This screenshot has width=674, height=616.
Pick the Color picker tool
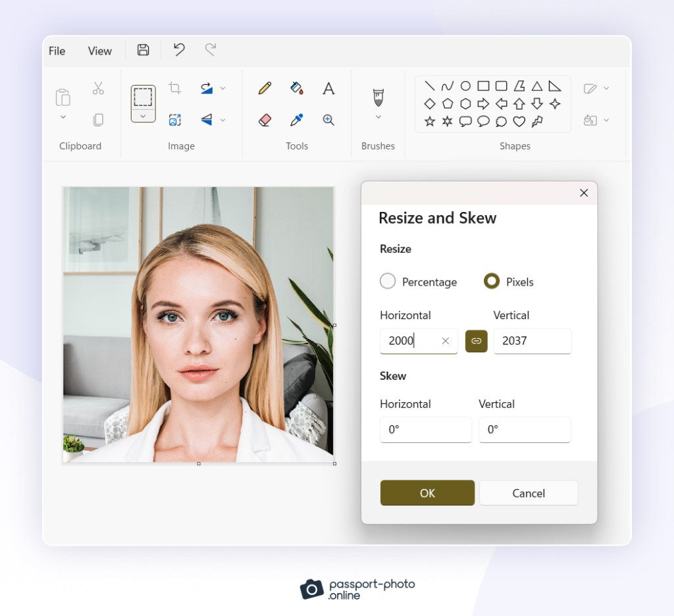click(296, 119)
